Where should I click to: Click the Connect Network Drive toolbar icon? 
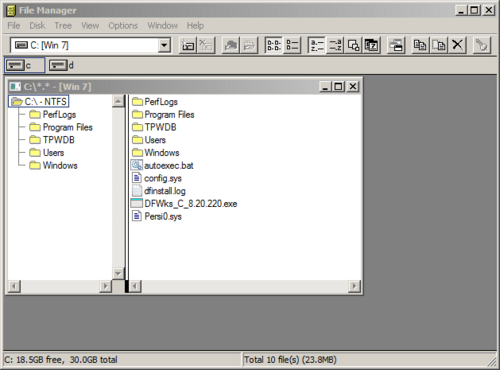[188, 45]
